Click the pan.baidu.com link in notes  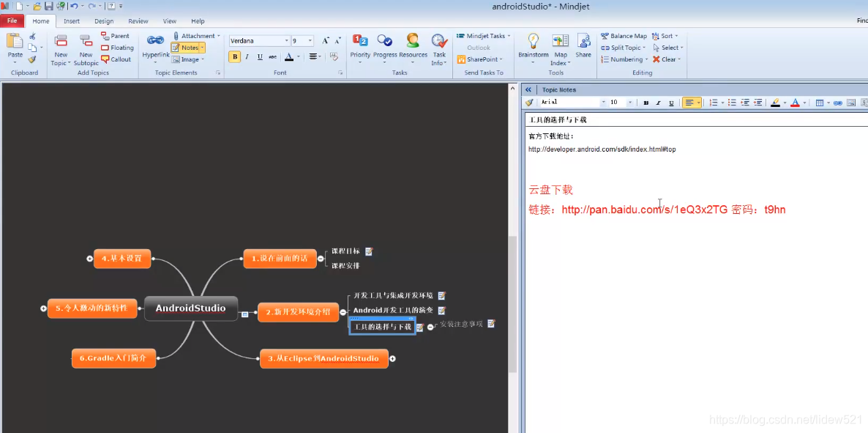[x=644, y=210]
